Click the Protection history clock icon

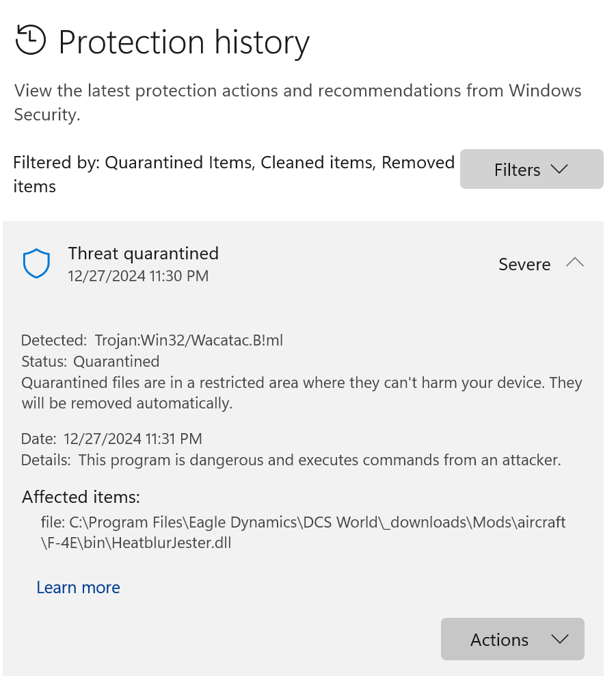click(x=30, y=40)
